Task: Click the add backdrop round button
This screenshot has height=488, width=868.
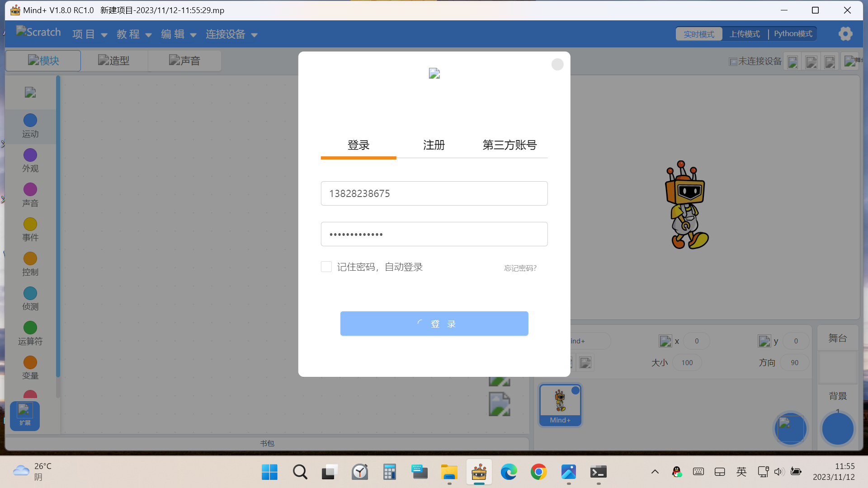Action: pyautogui.click(x=837, y=429)
